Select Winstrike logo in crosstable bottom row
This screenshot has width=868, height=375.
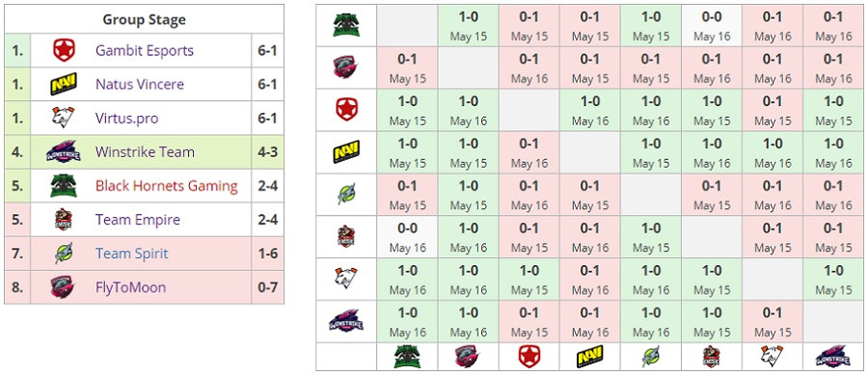833,357
